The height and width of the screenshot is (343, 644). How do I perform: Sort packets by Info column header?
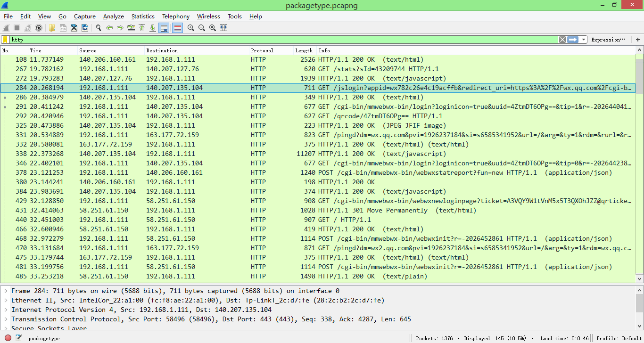tap(476, 50)
